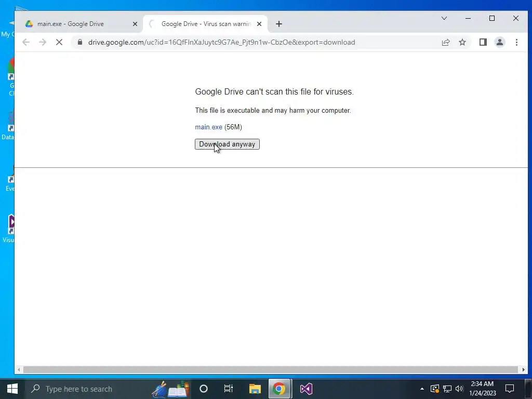Click the search highlights book icon
This screenshot has width=532, height=399.
(171, 389)
